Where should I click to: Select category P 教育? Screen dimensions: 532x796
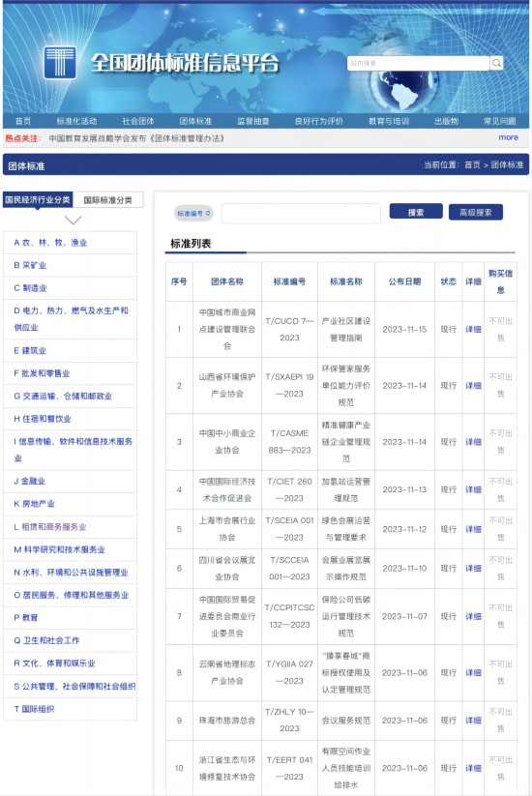click(x=26, y=618)
